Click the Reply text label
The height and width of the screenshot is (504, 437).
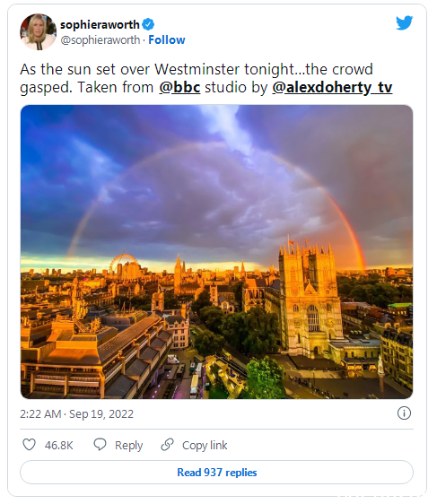(128, 445)
